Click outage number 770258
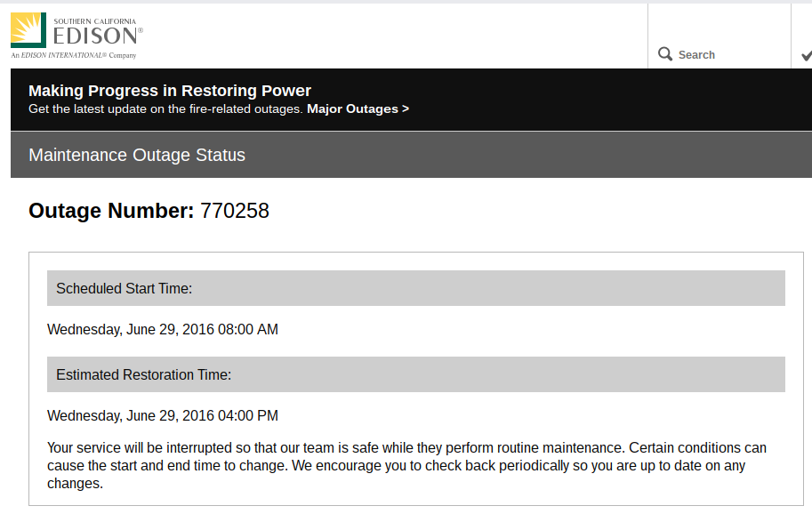Screen dimensions: 812x514 [235, 211]
